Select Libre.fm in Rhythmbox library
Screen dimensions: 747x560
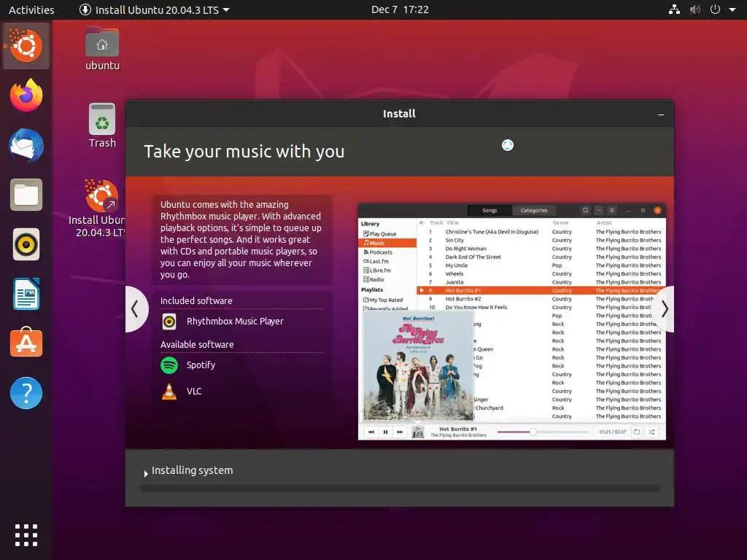tap(377, 270)
